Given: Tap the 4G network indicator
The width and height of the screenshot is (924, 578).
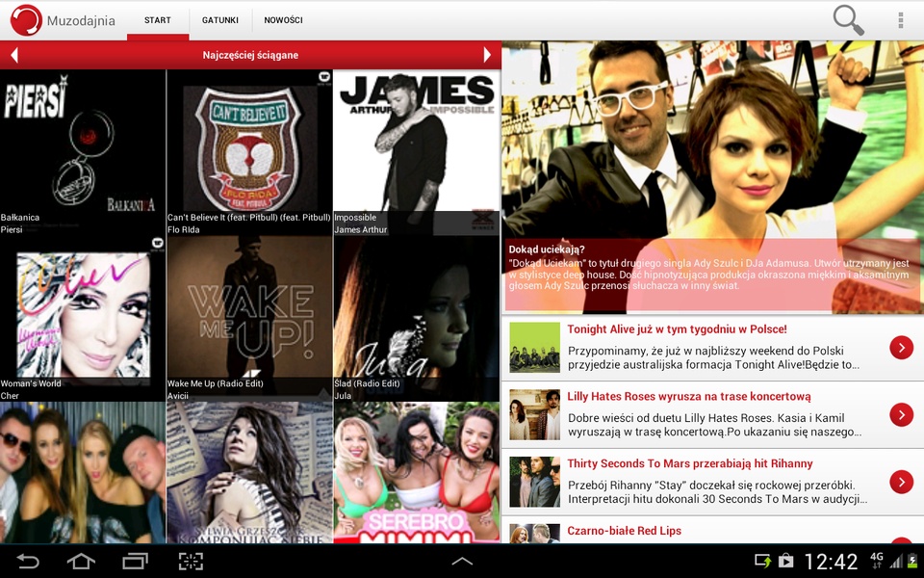Looking at the screenshot, I should pos(876,561).
